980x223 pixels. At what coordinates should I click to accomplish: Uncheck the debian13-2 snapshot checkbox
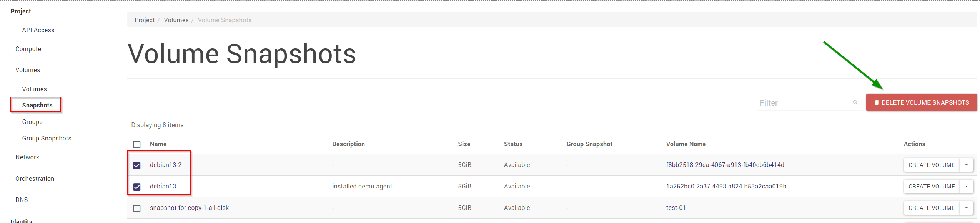pos(137,165)
